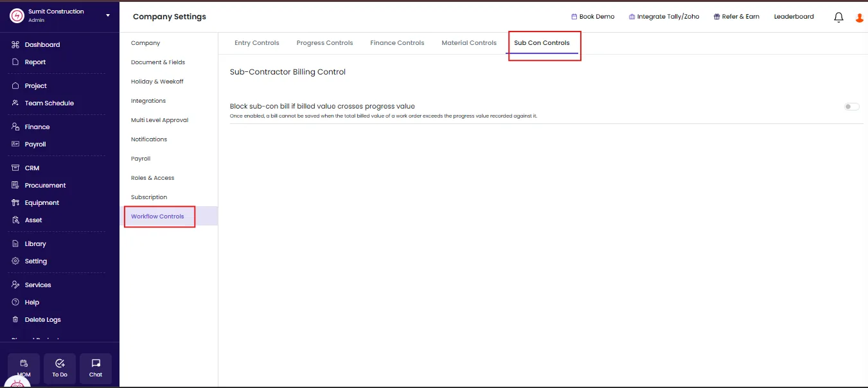Click the Payroll card icon

pos(15,145)
